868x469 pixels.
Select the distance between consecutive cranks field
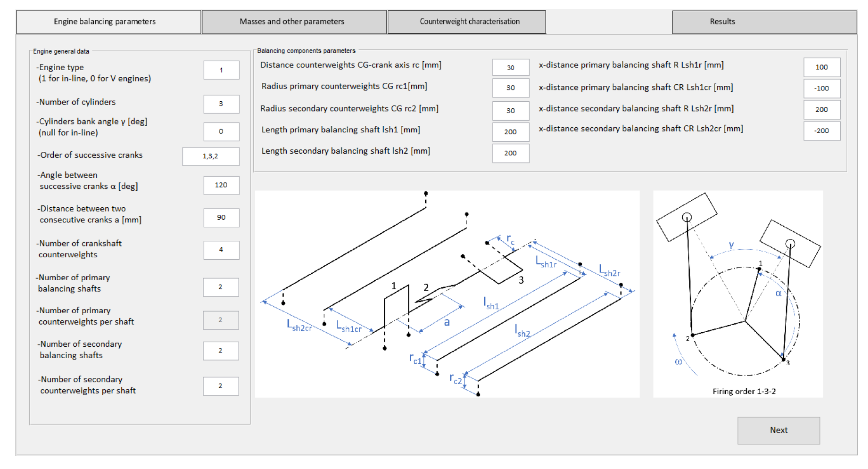pos(221,217)
